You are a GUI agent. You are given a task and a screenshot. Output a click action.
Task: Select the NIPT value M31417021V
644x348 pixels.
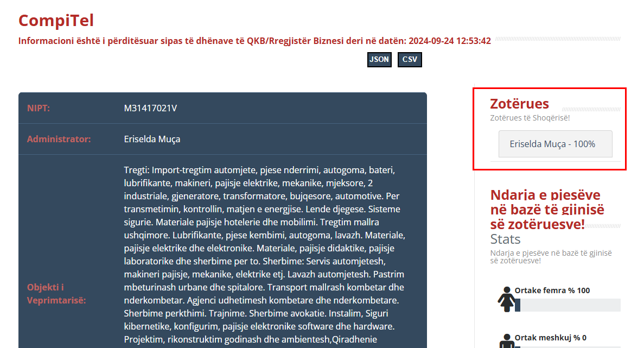[150, 109]
